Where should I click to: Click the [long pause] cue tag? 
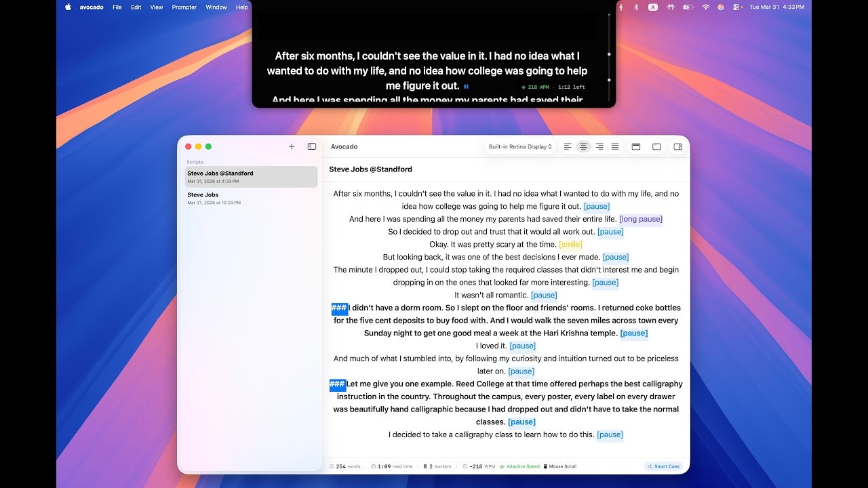tap(641, 219)
